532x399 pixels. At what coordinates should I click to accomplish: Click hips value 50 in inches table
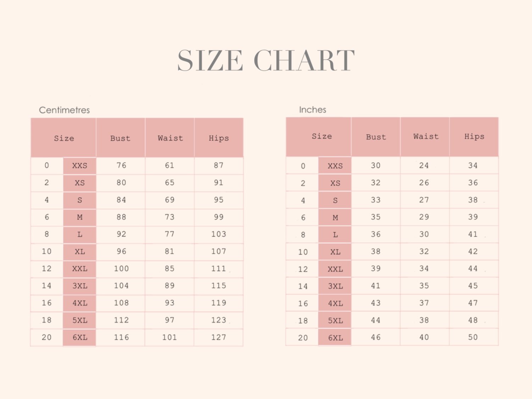coord(473,337)
